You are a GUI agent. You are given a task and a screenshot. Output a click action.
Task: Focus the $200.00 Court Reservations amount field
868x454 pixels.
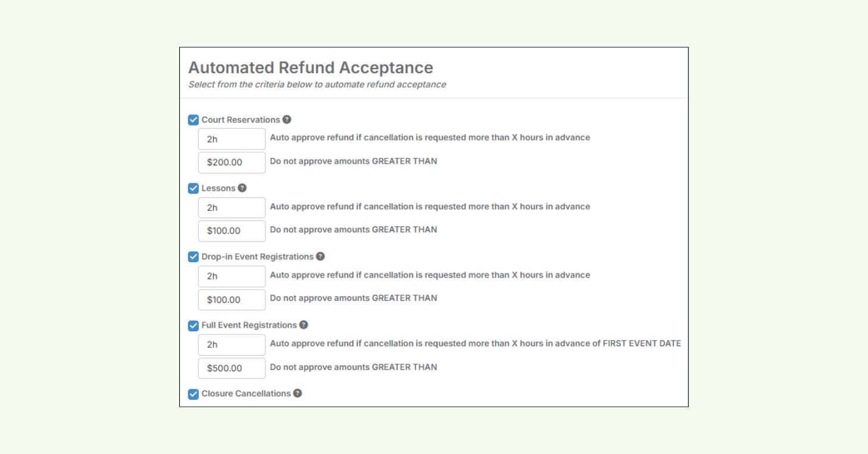[x=232, y=162]
